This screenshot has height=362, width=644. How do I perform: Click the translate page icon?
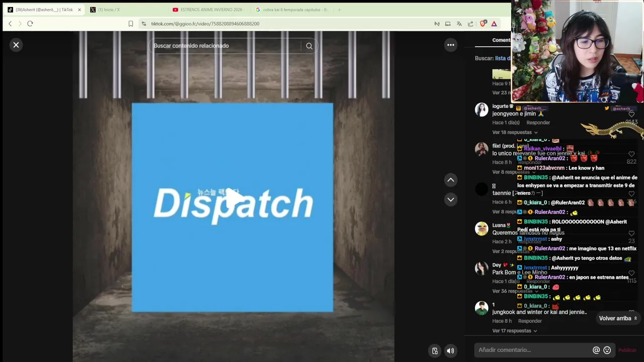pyautogui.click(x=459, y=24)
